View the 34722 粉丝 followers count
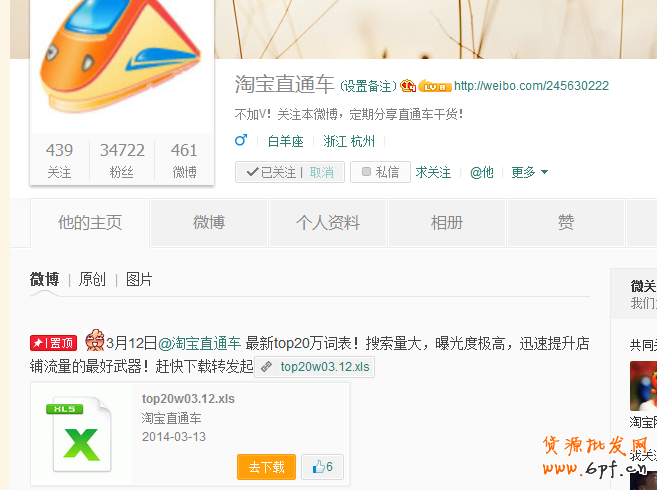Viewport: 657px width, 490px height. pyautogui.click(x=122, y=161)
